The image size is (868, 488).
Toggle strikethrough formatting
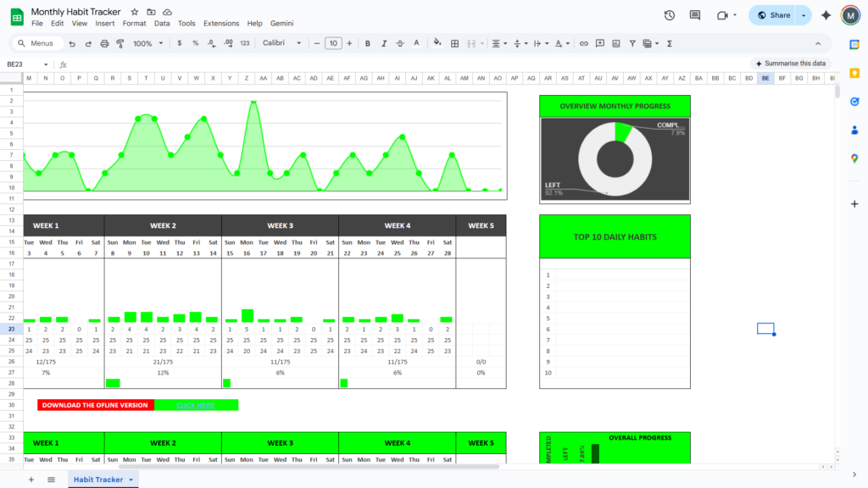click(x=400, y=43)
